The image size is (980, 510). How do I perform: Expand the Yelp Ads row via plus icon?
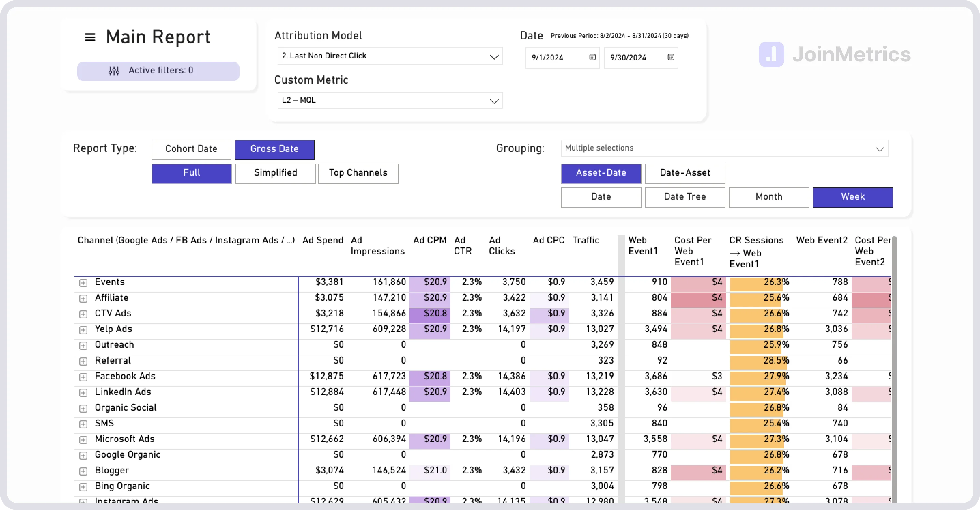83,330
